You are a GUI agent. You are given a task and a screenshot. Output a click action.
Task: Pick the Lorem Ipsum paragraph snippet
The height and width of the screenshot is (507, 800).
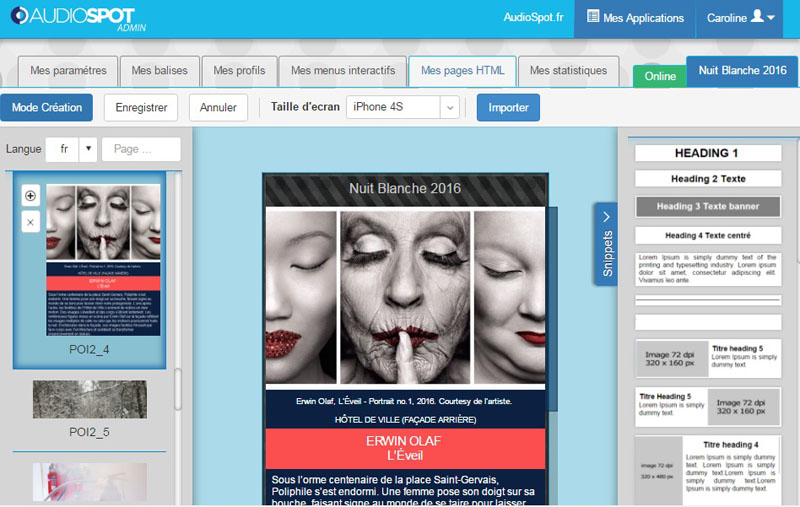(708, 268)
